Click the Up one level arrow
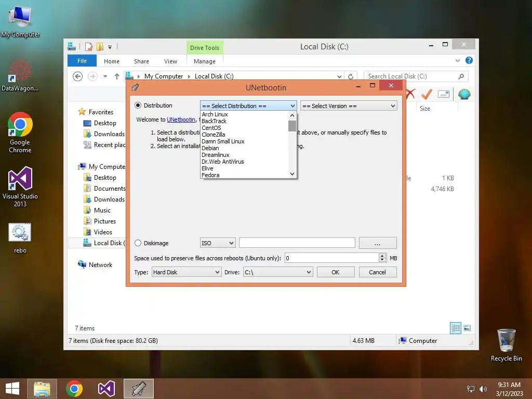 [x=117, y=76]
